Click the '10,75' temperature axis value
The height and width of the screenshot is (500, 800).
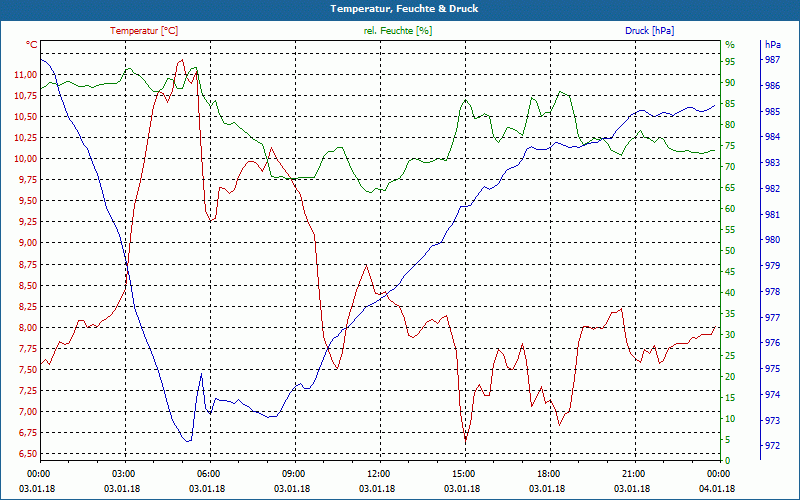click(x=25, y=96)
